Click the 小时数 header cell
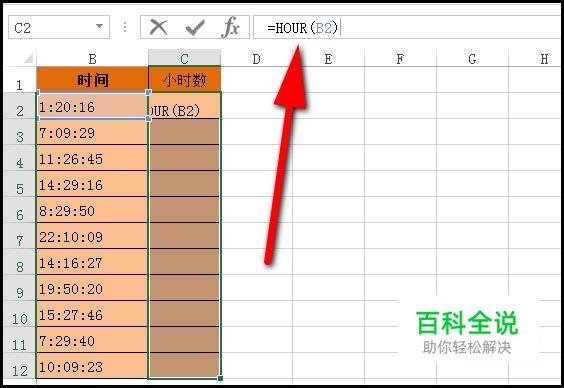 tap(185, 79)
